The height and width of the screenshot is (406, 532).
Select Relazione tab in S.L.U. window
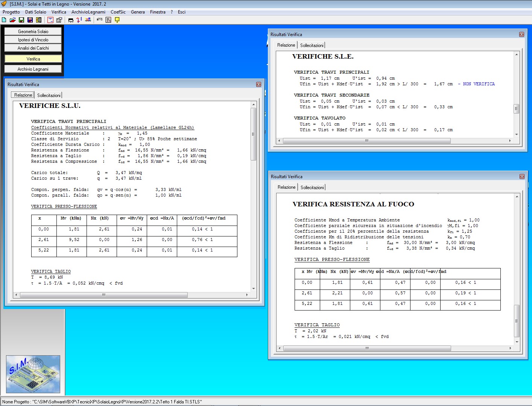(23, 95)
